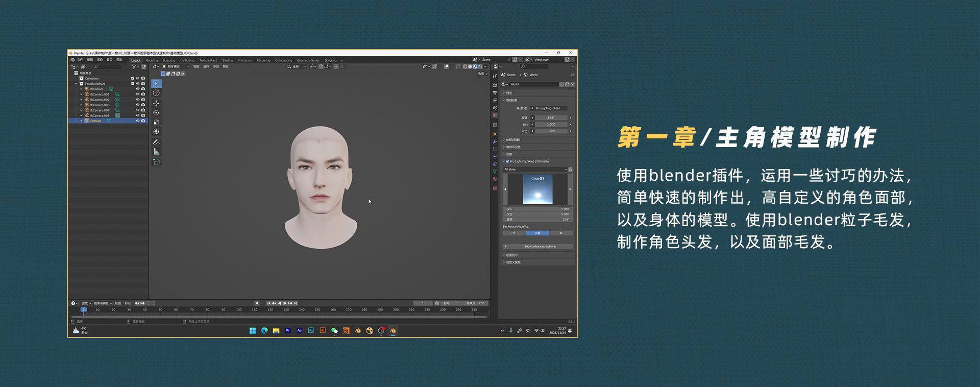Open the Object Data properties tab
Image resolution: width=980 pixels, height=387 pixels.
[495, 172]
